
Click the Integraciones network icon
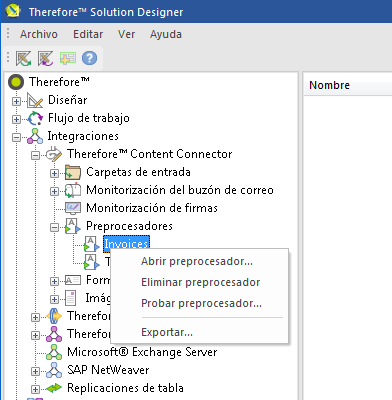click(35, 136)
